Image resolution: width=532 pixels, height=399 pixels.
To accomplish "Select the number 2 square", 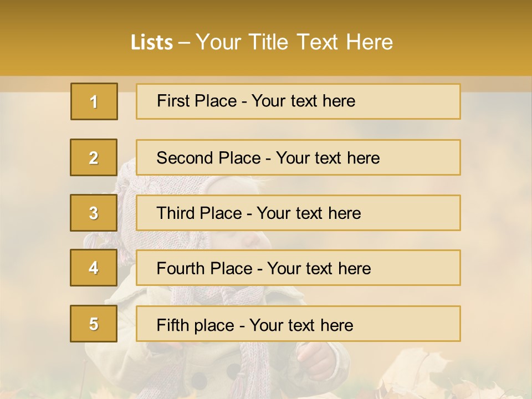I will (x=94, y=157).
